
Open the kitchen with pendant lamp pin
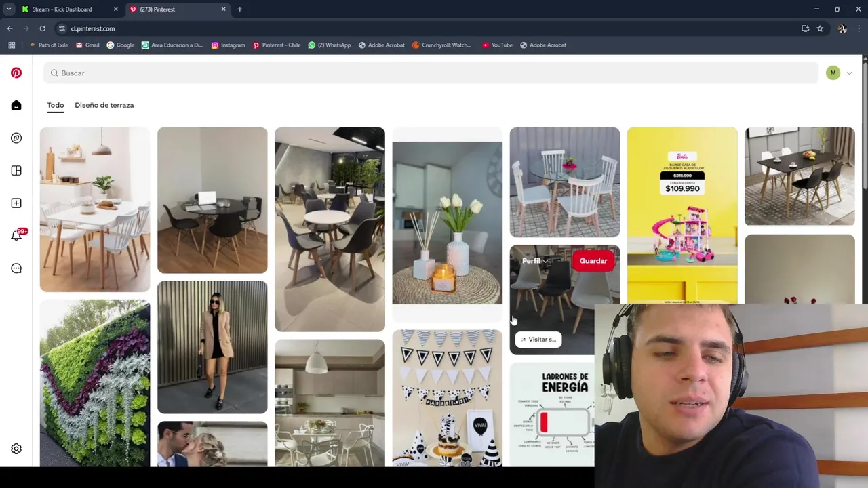click(x=330, y=403)
